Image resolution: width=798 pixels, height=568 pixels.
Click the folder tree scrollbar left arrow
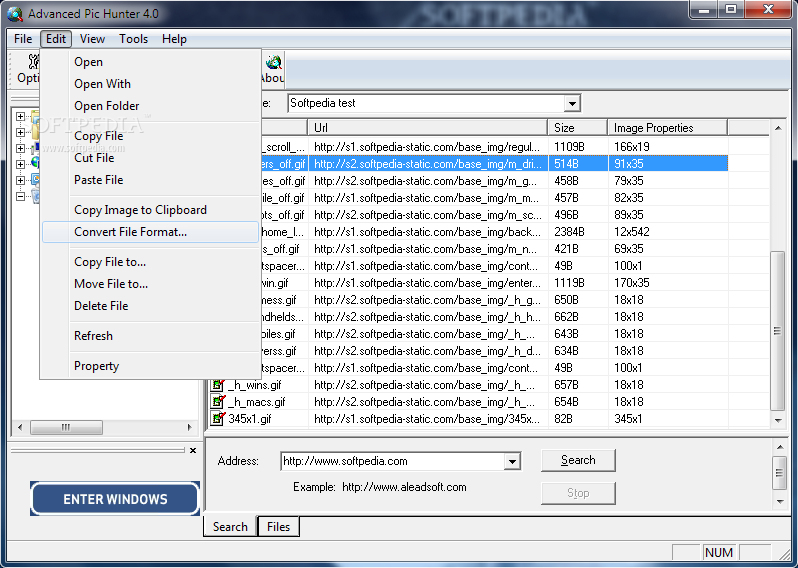pos(20,427)
